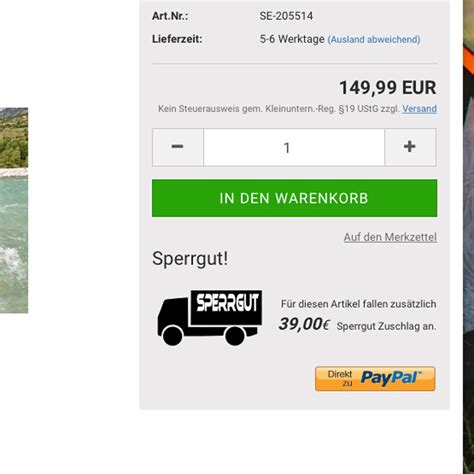Screen dimensions: 474x474
Task: Click the article number SE-205514
Action: point(286,16)
